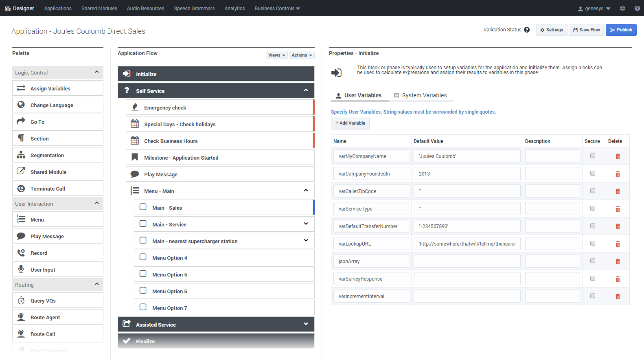Select the Change Language globe icon

pos(21,105)
